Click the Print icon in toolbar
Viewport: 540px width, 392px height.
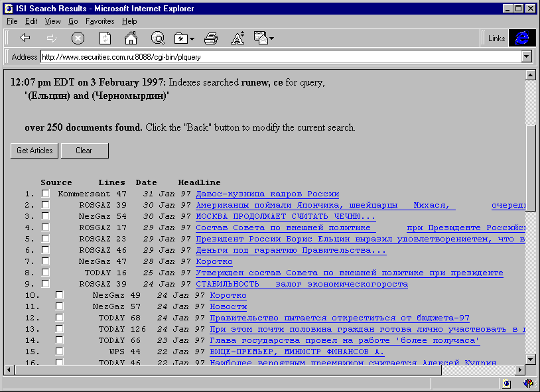(211, 38)
